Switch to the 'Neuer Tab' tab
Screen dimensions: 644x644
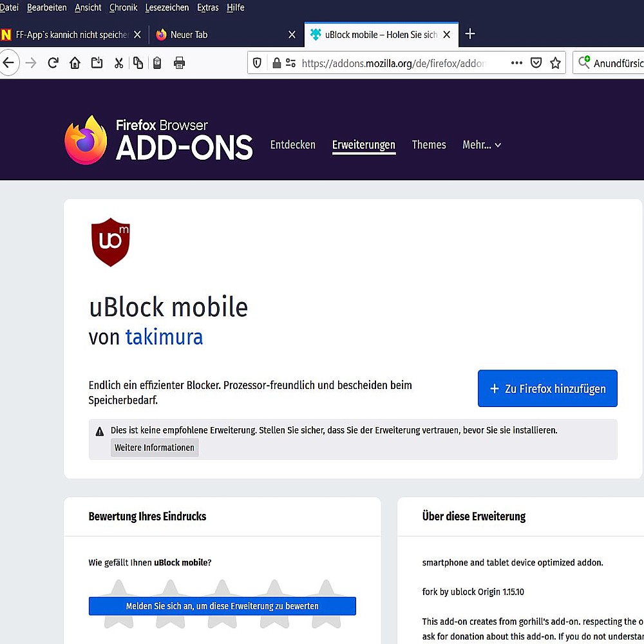point(226,35)
